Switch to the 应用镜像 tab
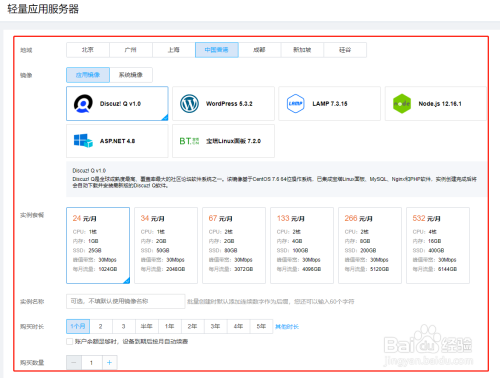Screen dimensions: 500x378 [88, 75]
